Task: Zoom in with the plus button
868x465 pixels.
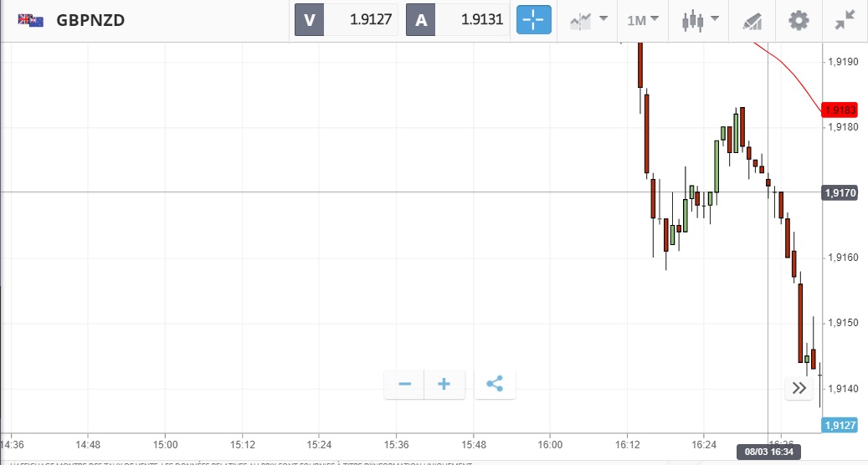Action: point(444,385)
